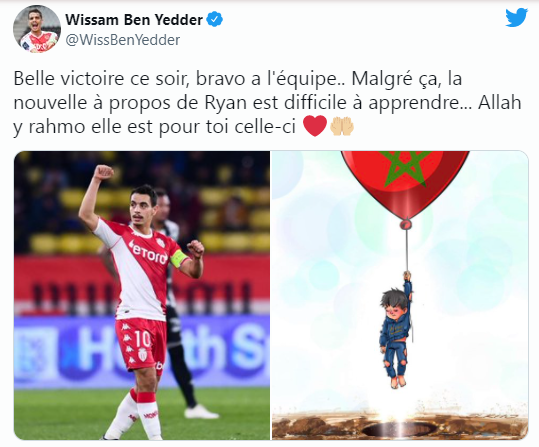This screenshot has width=539, height=447.
Task: Click the eToro sponsor logo on jersey
Action: pos(148,252)
